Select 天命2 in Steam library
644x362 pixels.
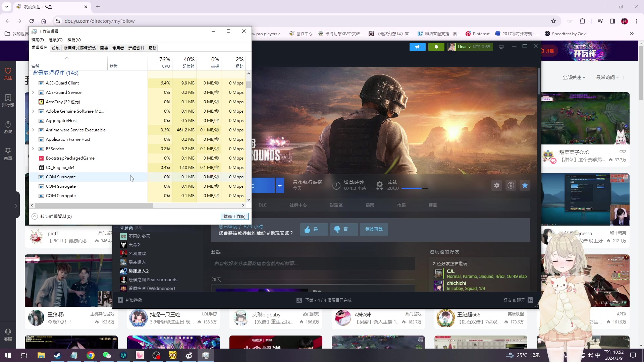(134, 245)
